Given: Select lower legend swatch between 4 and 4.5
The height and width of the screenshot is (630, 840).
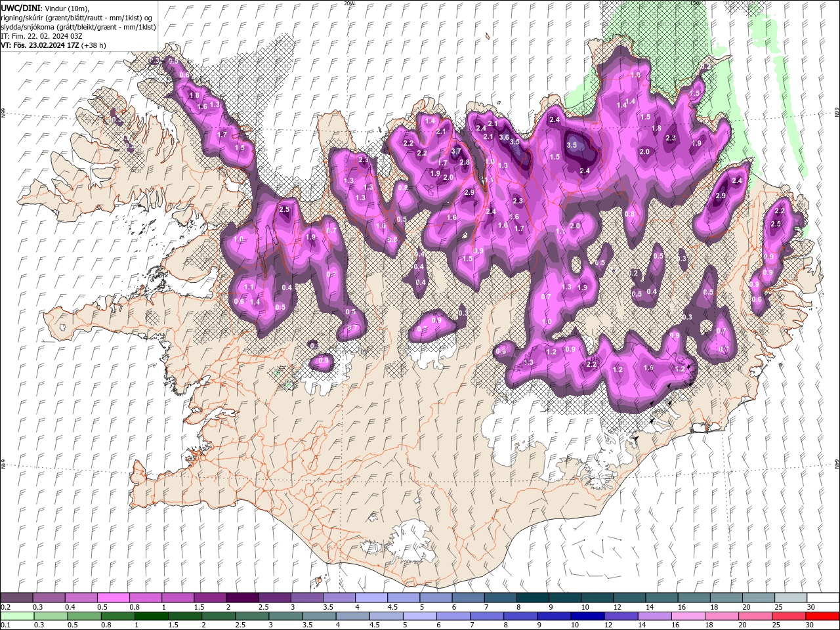Looking at the screenshot, I should (x=352, y=616).
